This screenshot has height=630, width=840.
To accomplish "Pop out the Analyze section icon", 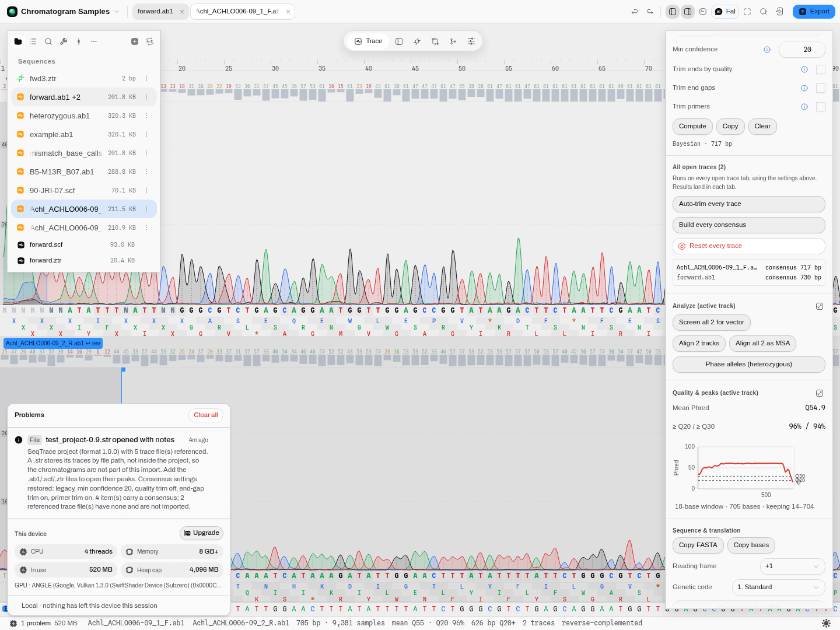I will [x=820, y=306].
